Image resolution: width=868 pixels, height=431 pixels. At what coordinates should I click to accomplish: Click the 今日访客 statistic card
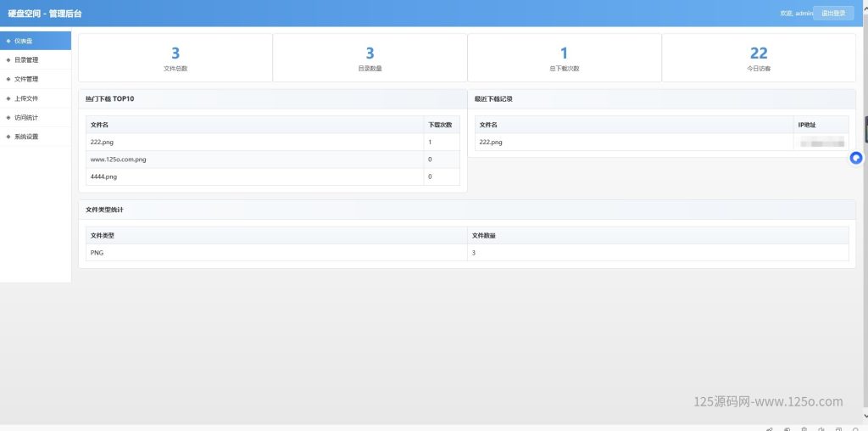click(x=759, y=59)
